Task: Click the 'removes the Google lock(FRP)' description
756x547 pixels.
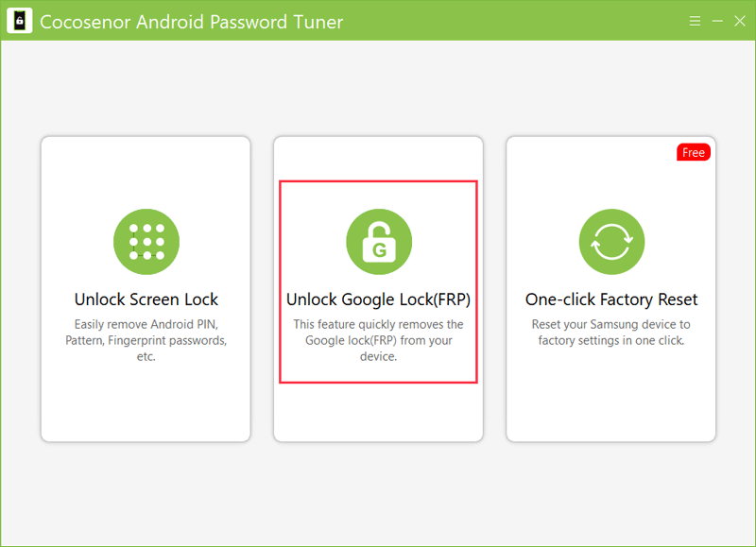Action: pos(379,340)
